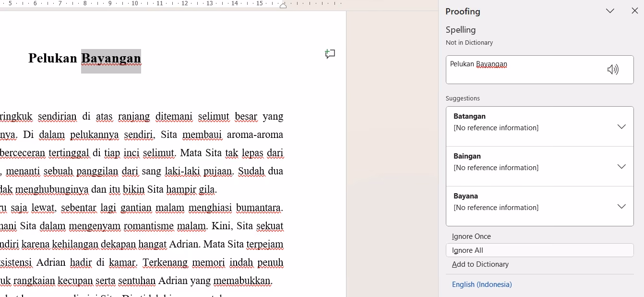Add a comment using the margin icon
This screenshot has width=644, height=297.
(x=330, y=54)
